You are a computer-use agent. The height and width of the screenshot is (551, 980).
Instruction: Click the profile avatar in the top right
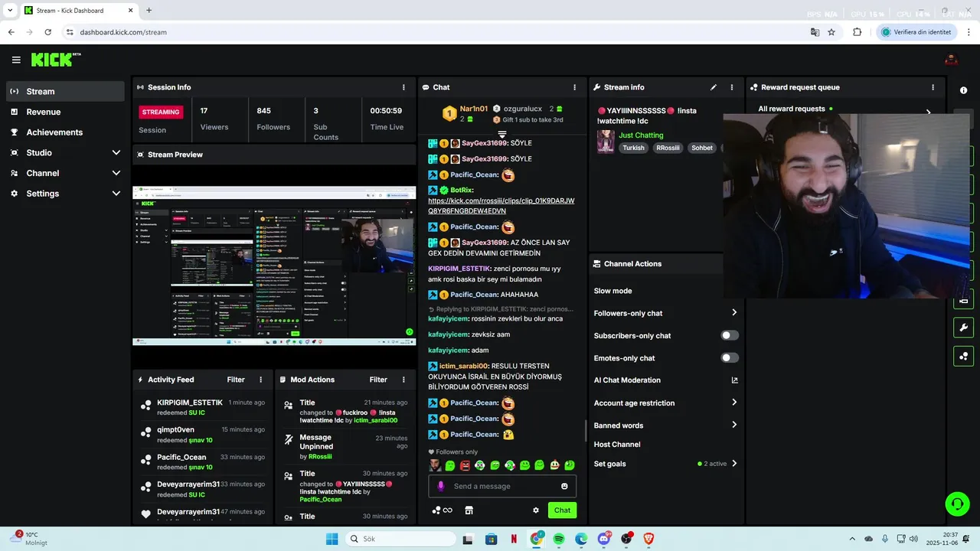click(x=951, y=60)
